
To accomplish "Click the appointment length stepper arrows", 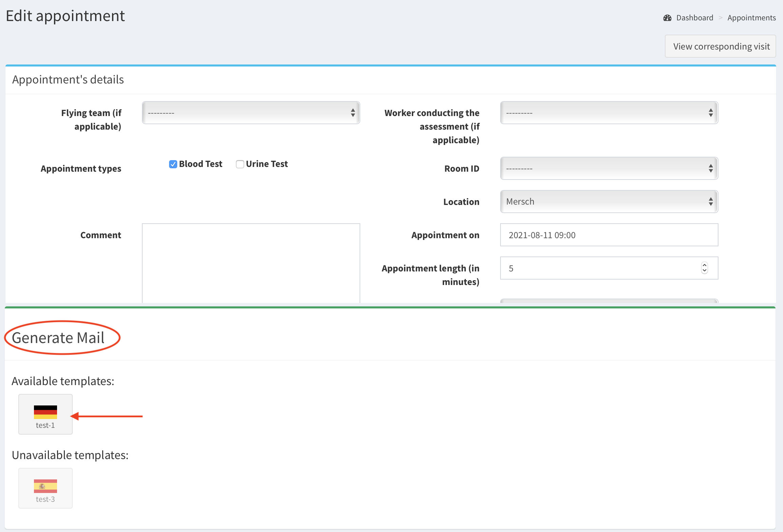I will tap(704, 268).
